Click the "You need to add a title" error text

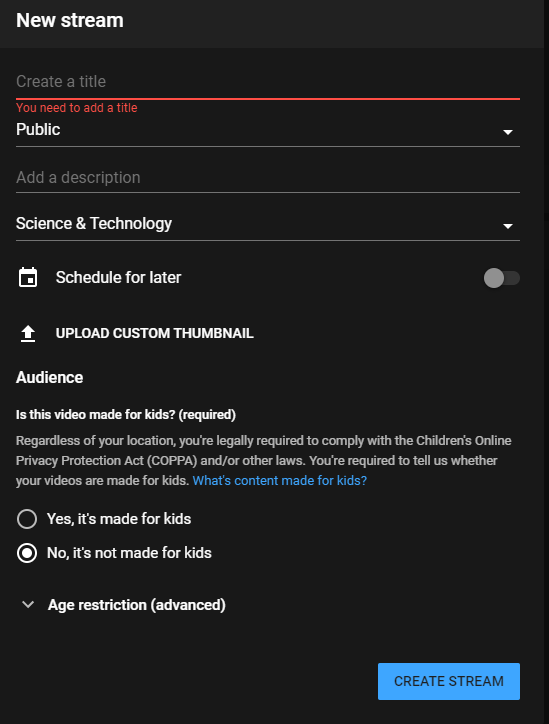tap(77, 108)
